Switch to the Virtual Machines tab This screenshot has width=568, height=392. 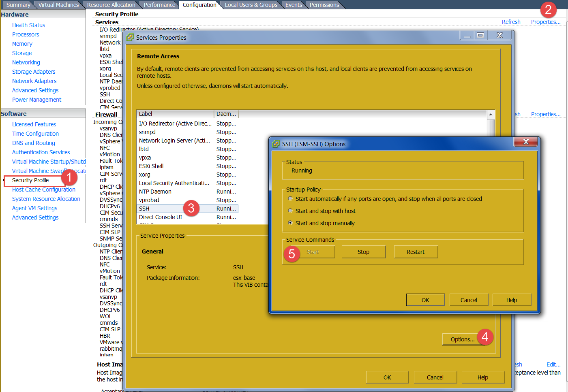pos(59,5)
